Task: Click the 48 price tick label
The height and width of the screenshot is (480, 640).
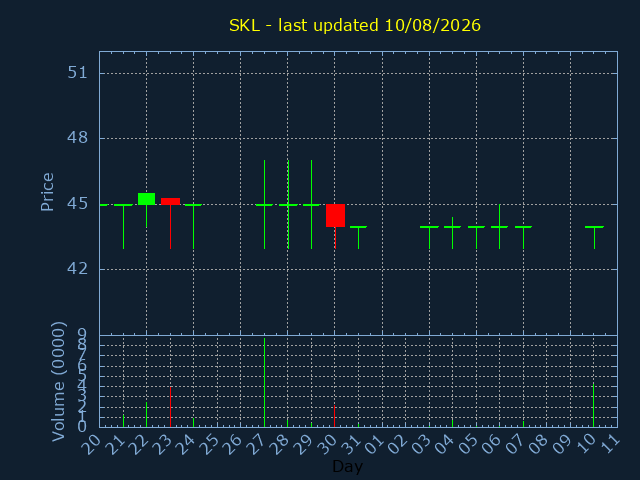Action: 78,138
